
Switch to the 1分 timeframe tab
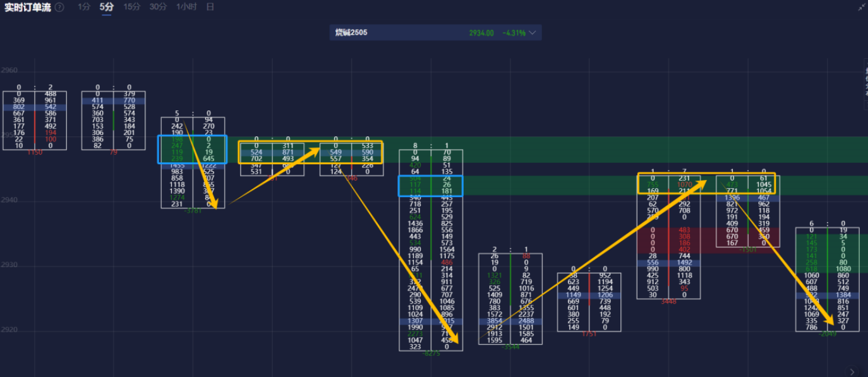[84, 7]
